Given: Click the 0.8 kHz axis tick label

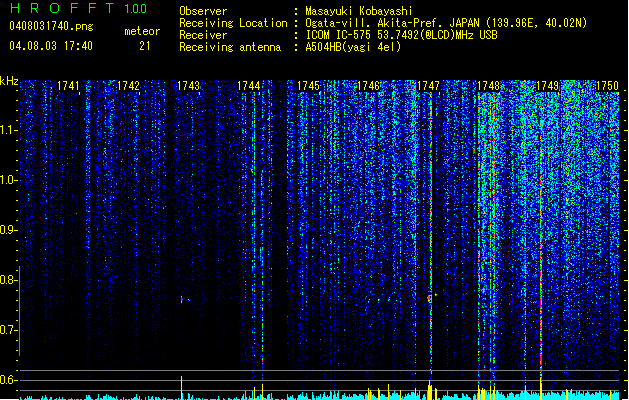Looking at the screenshot, I should (8, 280).
